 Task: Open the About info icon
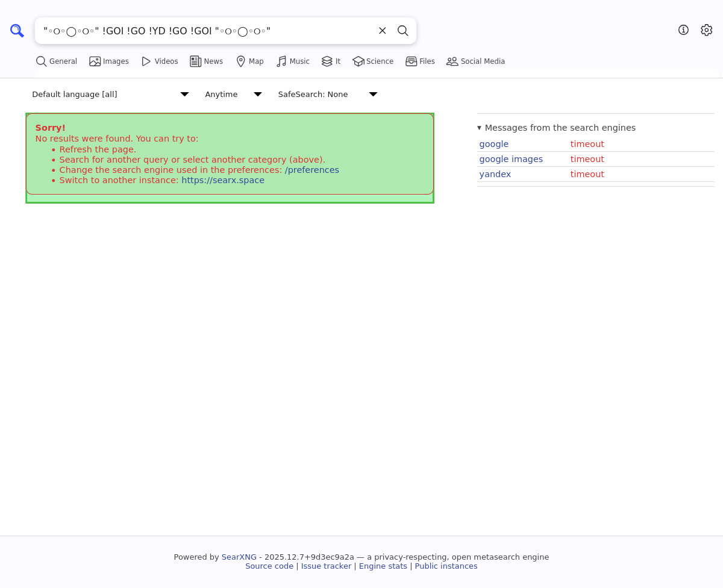click(x=683, y=30)
